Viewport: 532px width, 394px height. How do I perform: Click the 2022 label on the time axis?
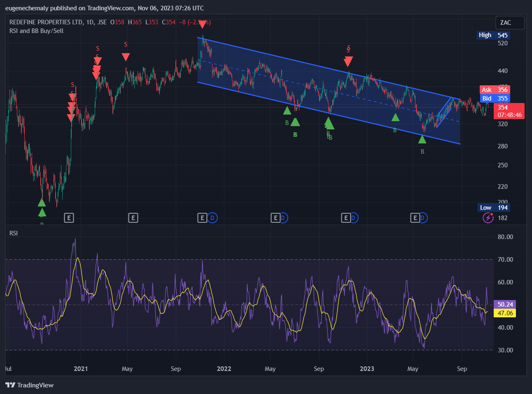[x=224, y=369]
